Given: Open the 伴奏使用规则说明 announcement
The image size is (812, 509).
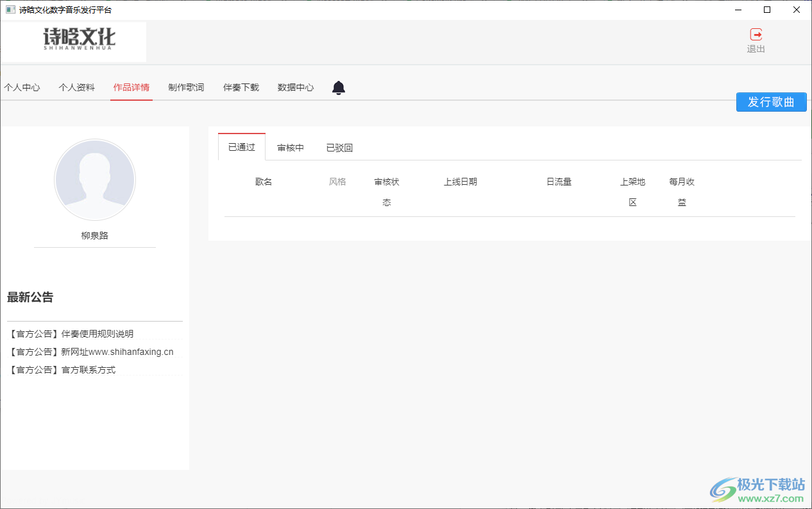Looking at the screenshot, I should coord(72,333).
